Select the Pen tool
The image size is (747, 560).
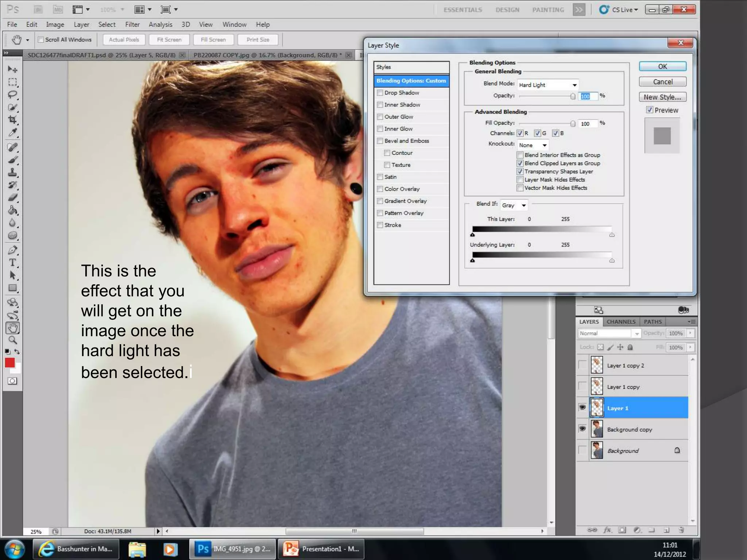click(x=13, y=250)
